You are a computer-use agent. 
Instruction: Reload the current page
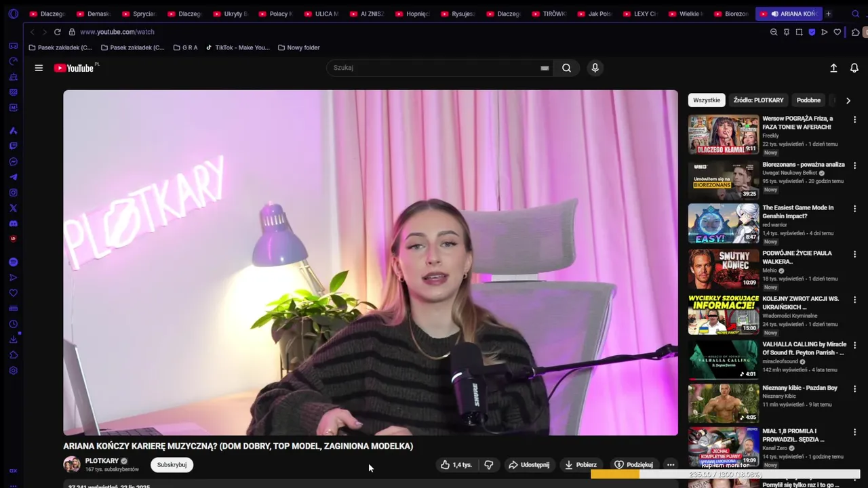(x=58, y=32)
